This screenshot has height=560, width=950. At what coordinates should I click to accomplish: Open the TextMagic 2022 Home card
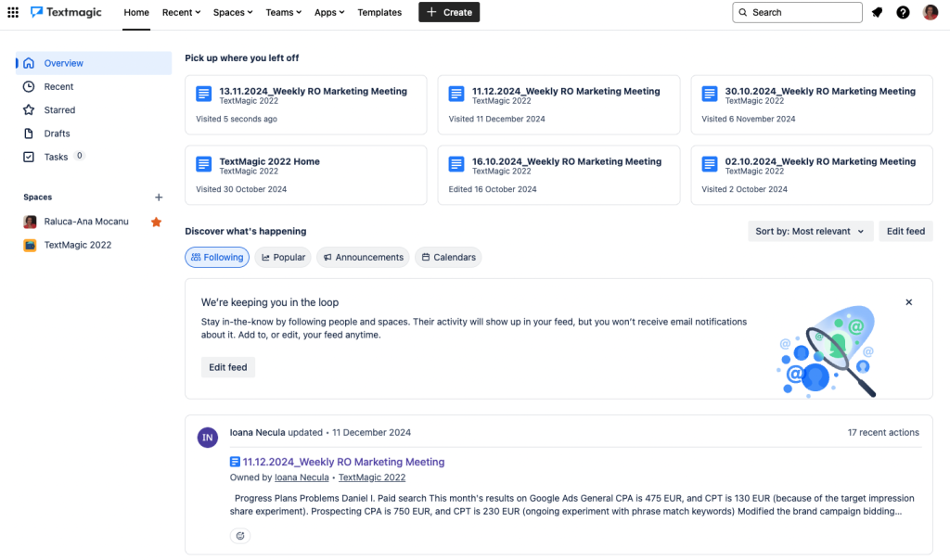coord(306,175)
